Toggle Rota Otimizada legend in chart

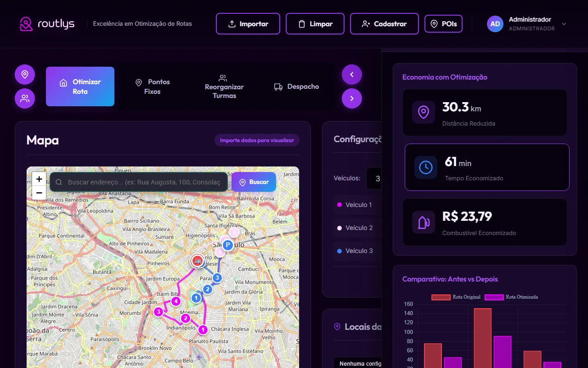pyautogui.click(x=511, y=297)
